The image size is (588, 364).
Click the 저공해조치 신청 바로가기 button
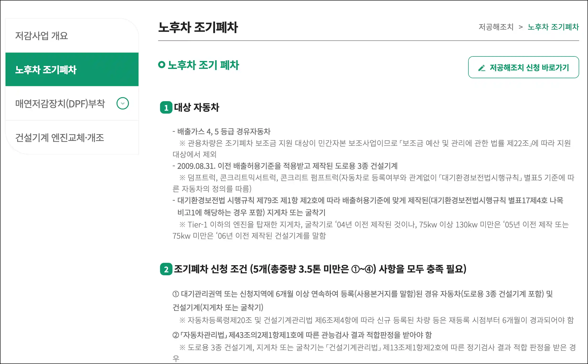[x=523, y=67]
